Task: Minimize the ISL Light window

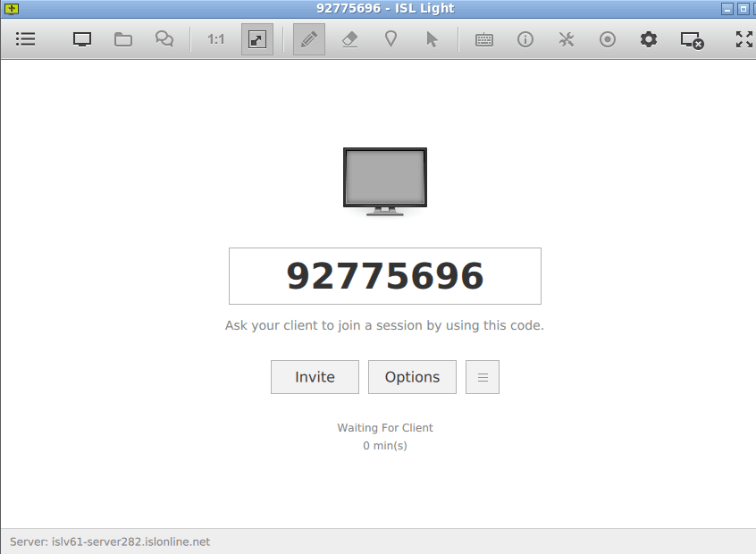Action: coord(727,9)
